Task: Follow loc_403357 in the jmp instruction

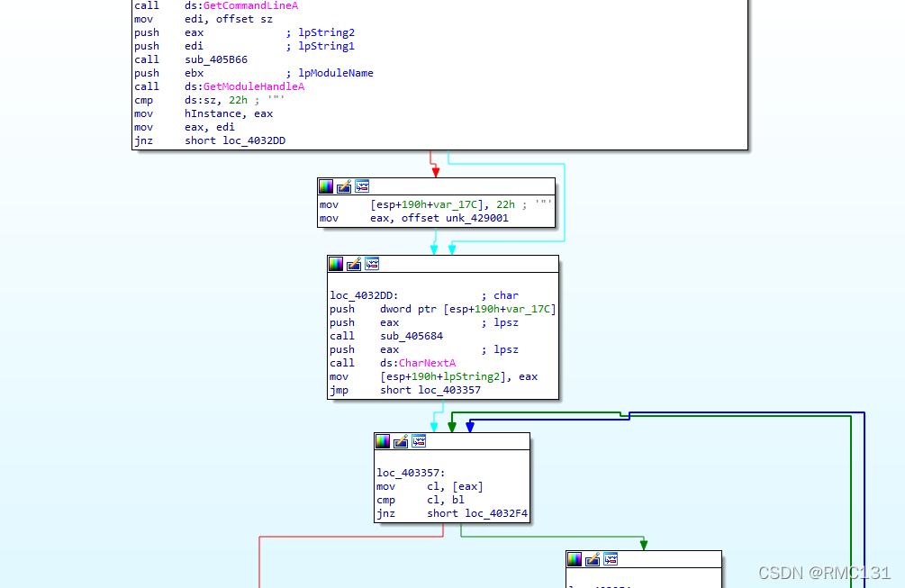Action: coord(449,390)
